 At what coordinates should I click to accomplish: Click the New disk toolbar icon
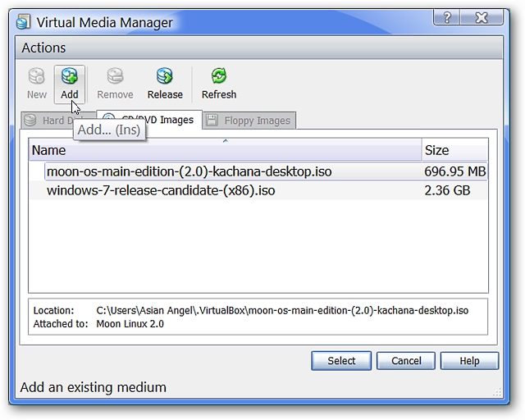pyautogui.click(x=36, y=76)
